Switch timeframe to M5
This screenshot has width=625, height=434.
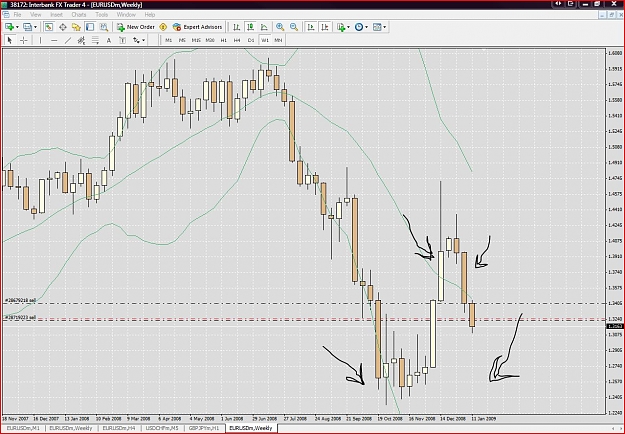(182, 40)
